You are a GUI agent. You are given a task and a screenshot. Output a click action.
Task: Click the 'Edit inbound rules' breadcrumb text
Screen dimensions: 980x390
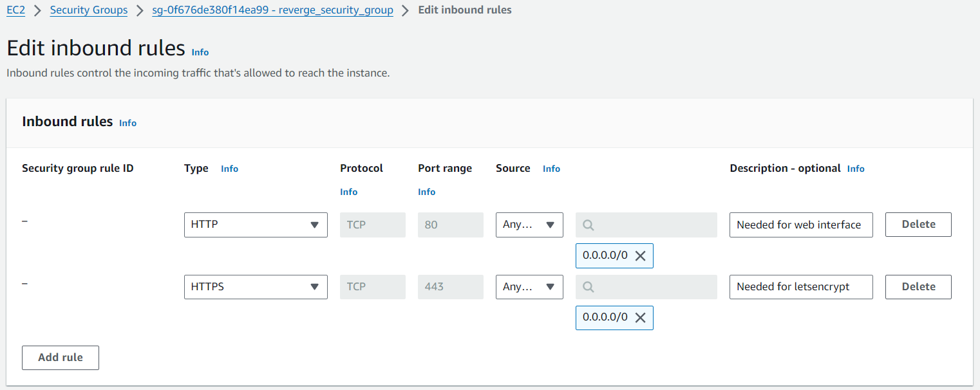coord(465,10)
